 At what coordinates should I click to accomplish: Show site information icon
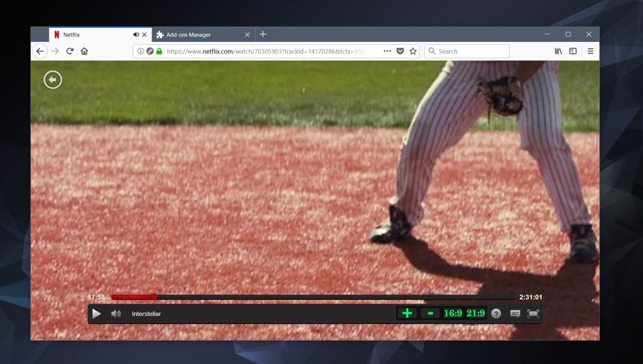pyautogui.click(x=141, y=51)
